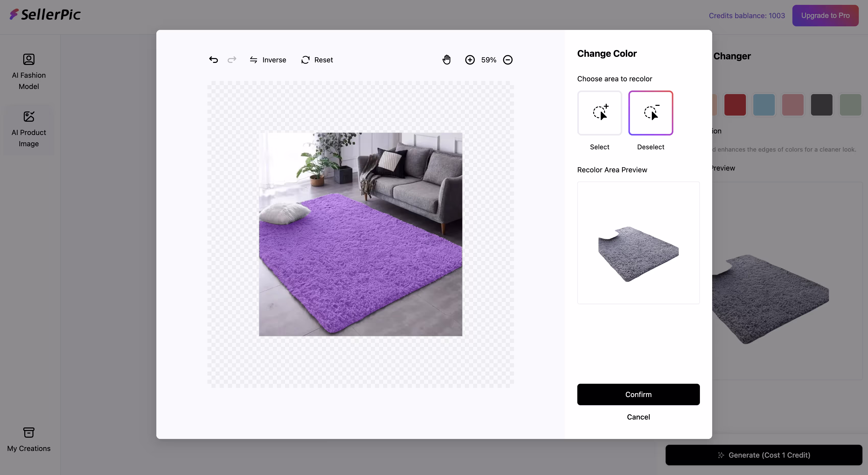Select the hand pan tool

pyautogui.click(x=447, y=60)
